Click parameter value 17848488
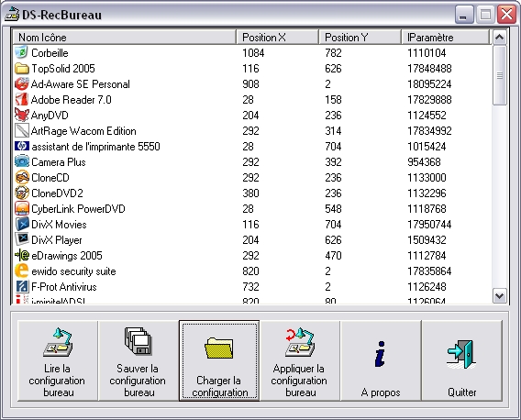The width and height of the screenshot is (521, 420). click(x=429, y=69)
